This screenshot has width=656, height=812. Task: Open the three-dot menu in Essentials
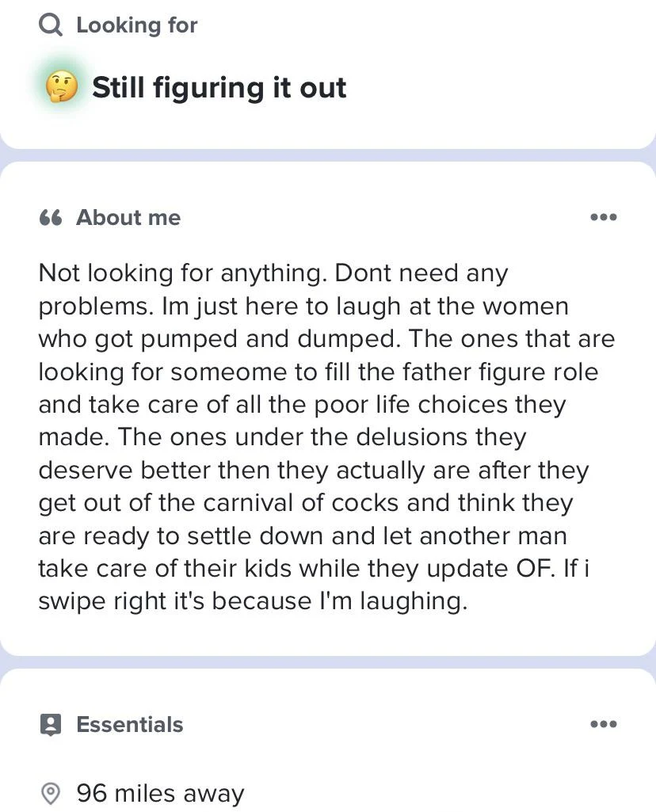coord(604,724)
